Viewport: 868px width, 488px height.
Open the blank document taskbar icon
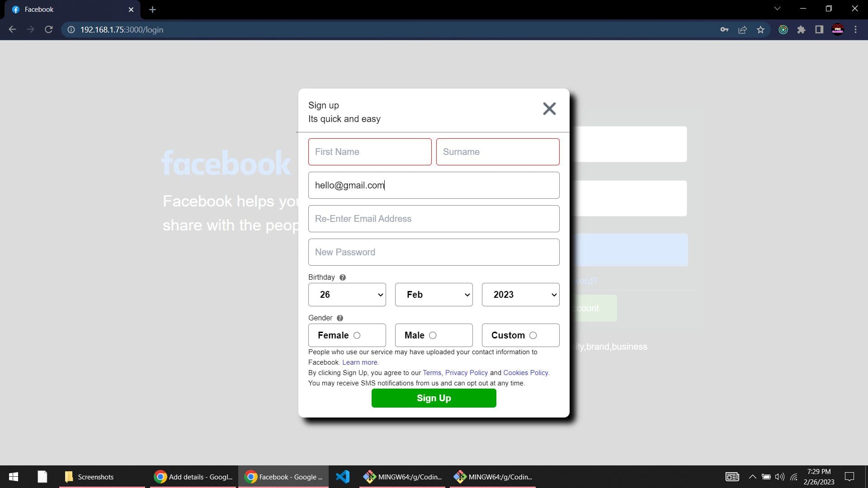point(42,477)
